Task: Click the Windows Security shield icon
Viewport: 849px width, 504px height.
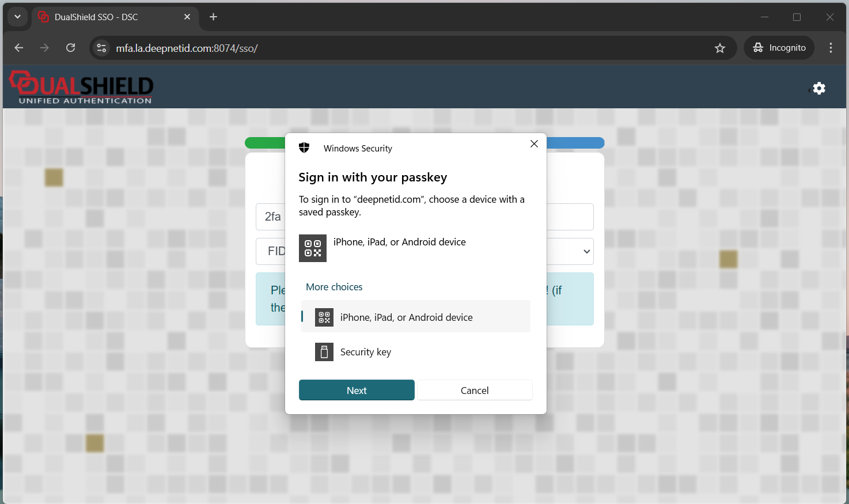Action: tap(304, 148)
